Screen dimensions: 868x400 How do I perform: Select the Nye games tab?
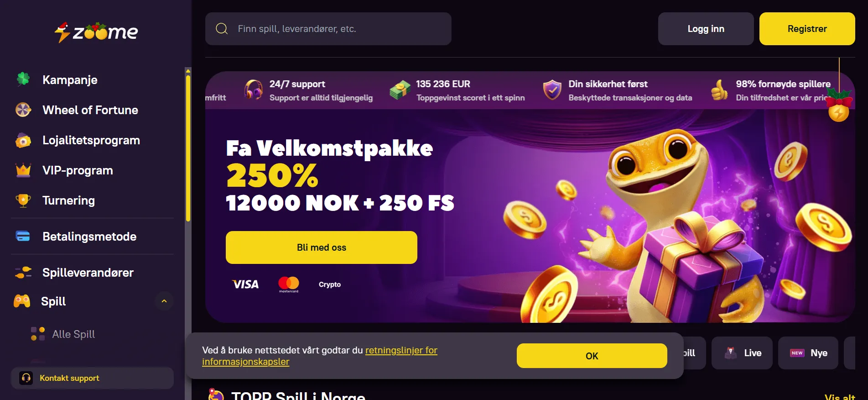[x=808, y=353]
